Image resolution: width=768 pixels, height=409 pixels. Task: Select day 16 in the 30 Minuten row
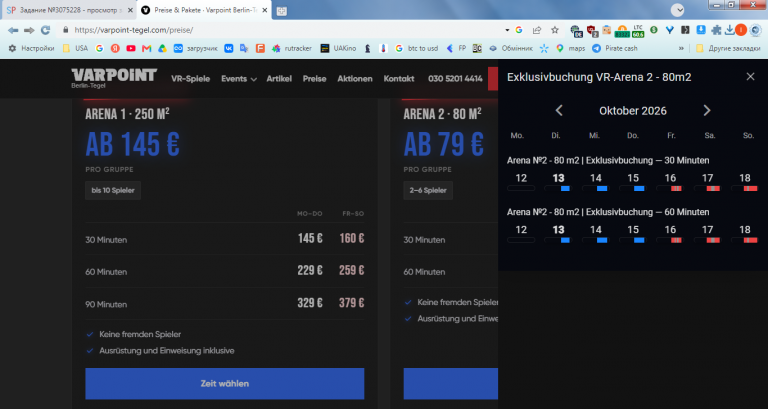[670, 182]
